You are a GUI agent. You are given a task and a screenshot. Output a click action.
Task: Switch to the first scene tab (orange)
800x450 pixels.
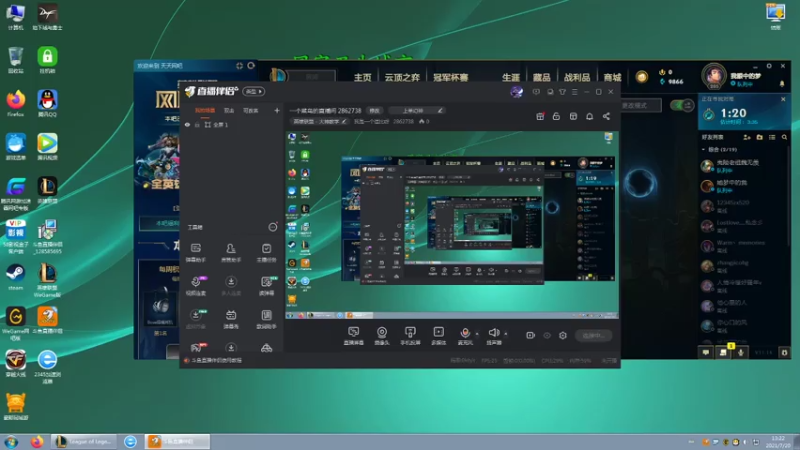coord(205,110)
